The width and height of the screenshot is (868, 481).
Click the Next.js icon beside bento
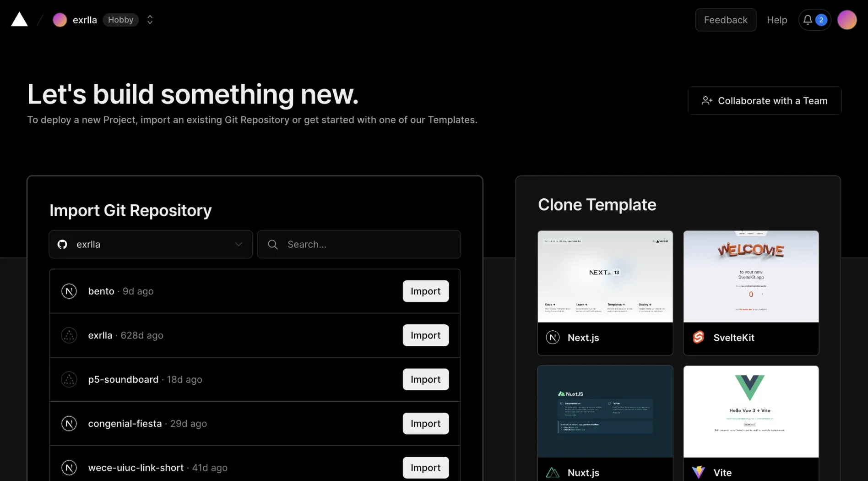click(x=69, y=291)
